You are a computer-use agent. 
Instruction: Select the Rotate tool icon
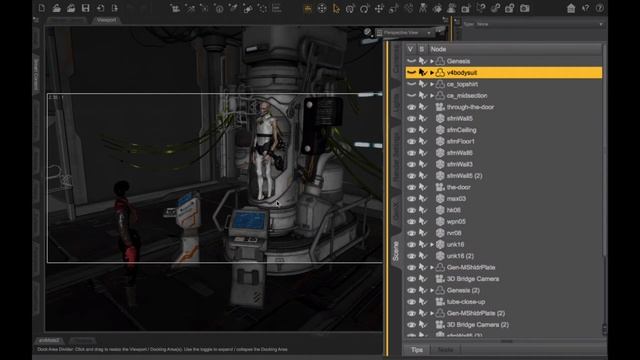coord(364,8)
